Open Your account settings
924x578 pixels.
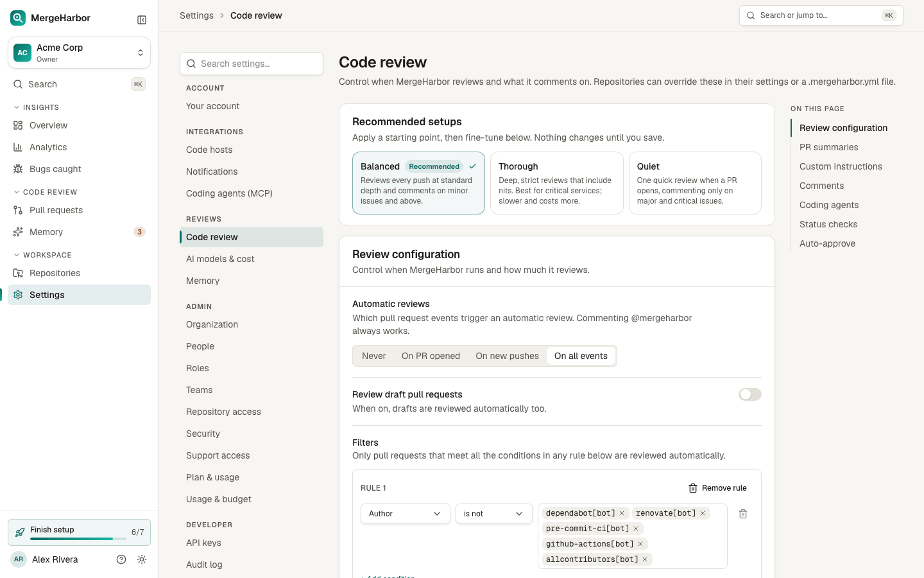(x=252, y=106)
